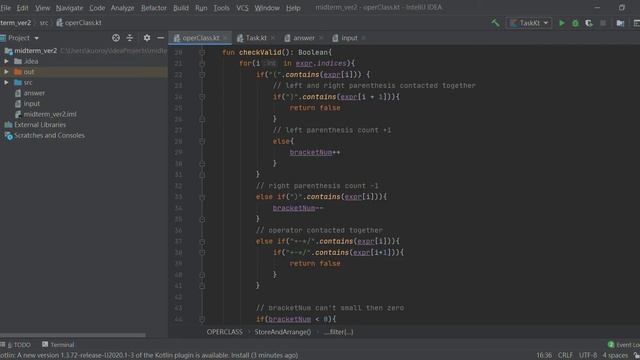
Task: Open the Tools menu
Action: (221, 8)
